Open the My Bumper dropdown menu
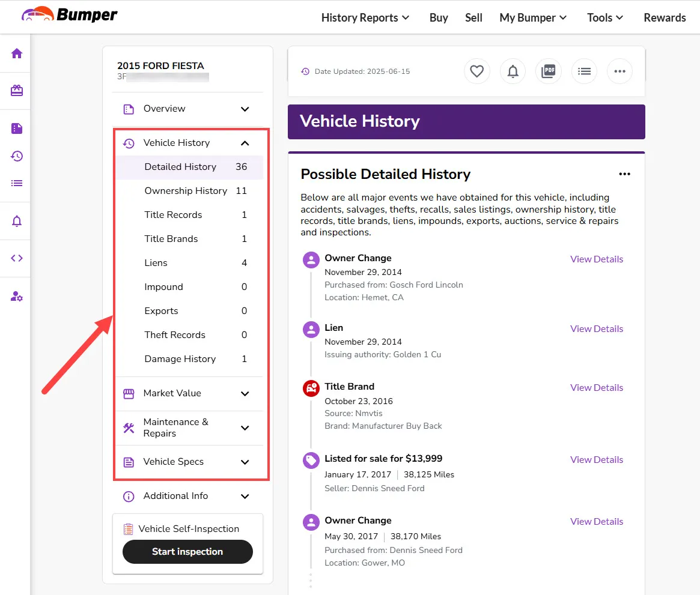 pyautogui.click(x=533, y=17)
